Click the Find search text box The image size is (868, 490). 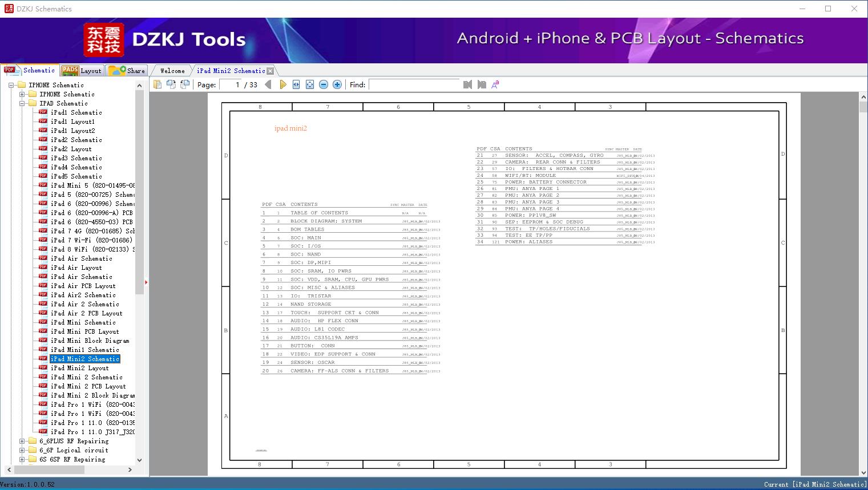tap(414, 84)
